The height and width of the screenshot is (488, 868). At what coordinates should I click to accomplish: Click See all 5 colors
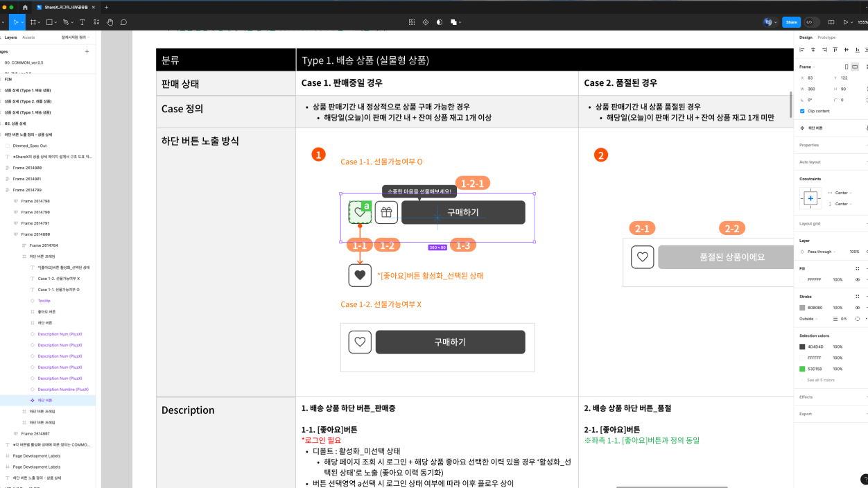pyautogui.click(x=821, y=380)
